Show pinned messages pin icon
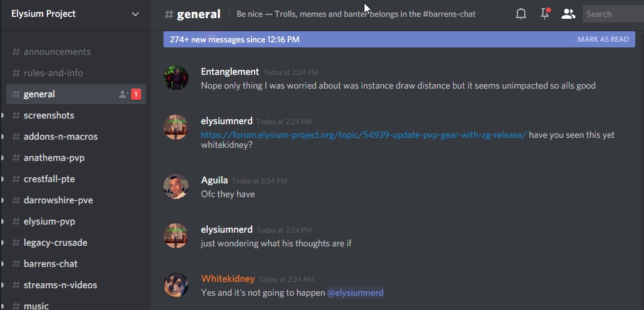 click(x=545, y=14)
